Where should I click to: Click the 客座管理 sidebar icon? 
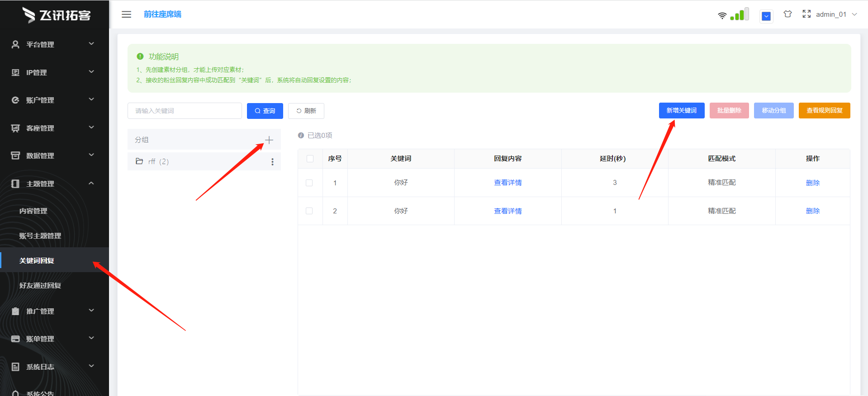(15, 128)
